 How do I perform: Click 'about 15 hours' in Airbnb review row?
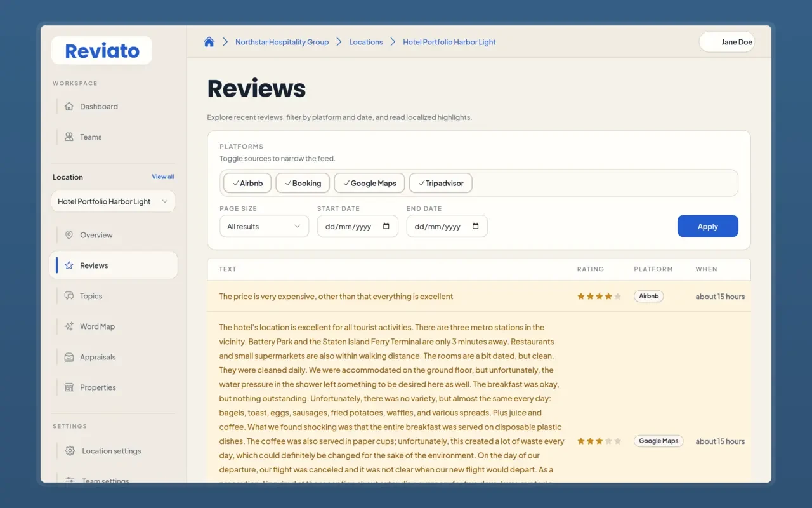(x=720, y=297)
